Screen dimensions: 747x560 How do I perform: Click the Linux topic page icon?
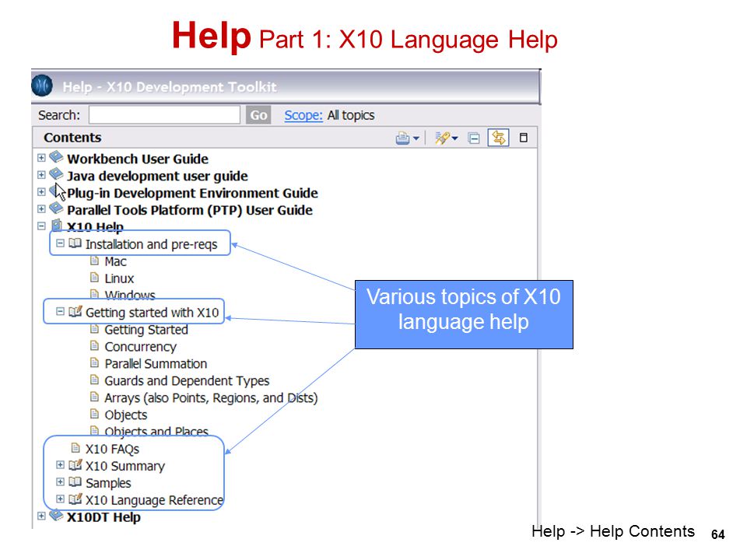[94, 278]
